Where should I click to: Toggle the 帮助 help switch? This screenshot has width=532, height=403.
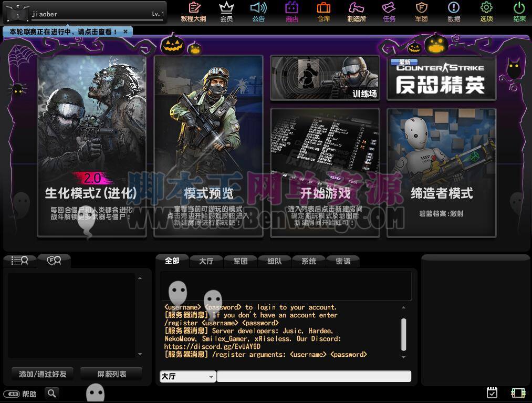point(12,394)
